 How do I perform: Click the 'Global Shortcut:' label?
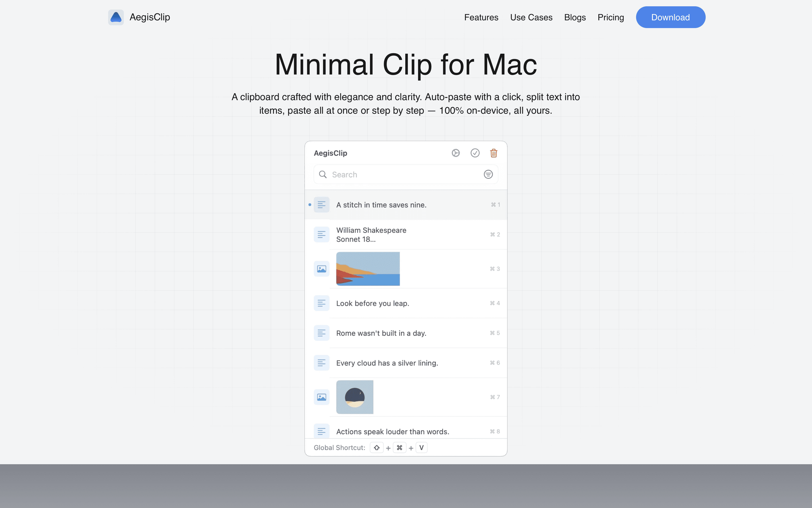click(339, 448)
